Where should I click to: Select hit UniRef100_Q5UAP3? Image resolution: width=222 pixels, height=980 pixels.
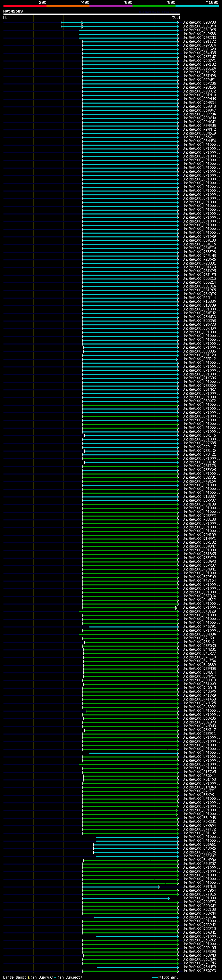199,561
